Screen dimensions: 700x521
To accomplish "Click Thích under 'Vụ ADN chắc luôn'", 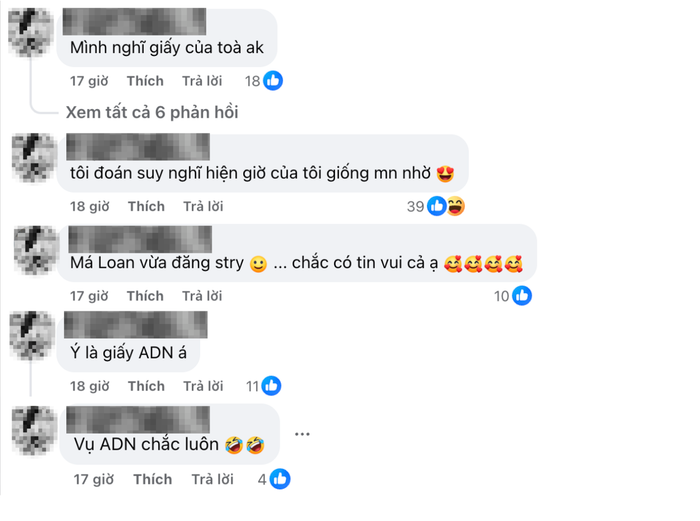I will (153, 479).
